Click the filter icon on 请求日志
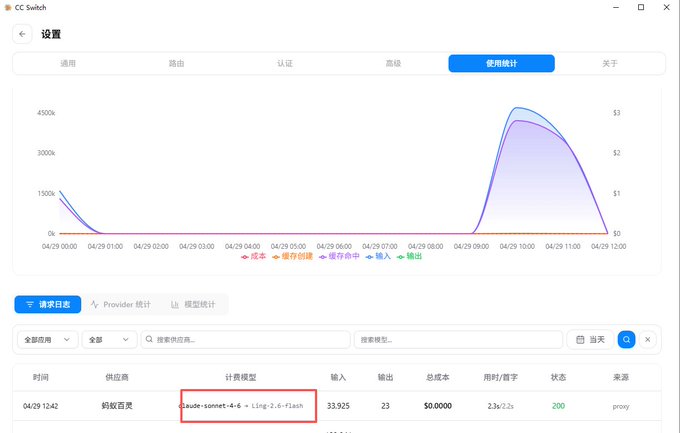The height and width of the screenshot is (433, 680). (x=29, y=305)
